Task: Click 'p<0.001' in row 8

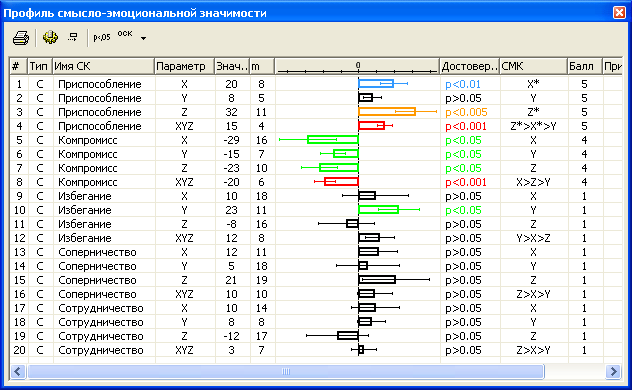Action: 466,182
